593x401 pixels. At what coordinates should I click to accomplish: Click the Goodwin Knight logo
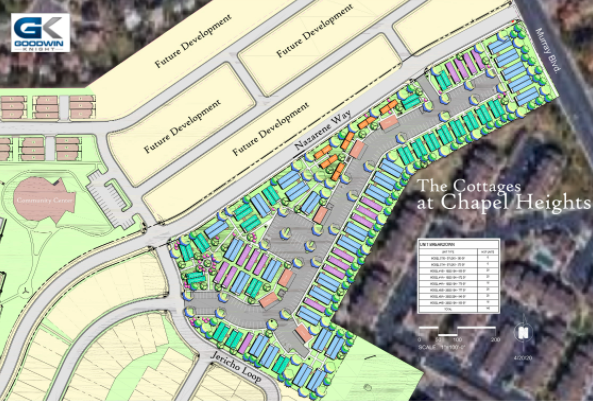pos(40,33)
